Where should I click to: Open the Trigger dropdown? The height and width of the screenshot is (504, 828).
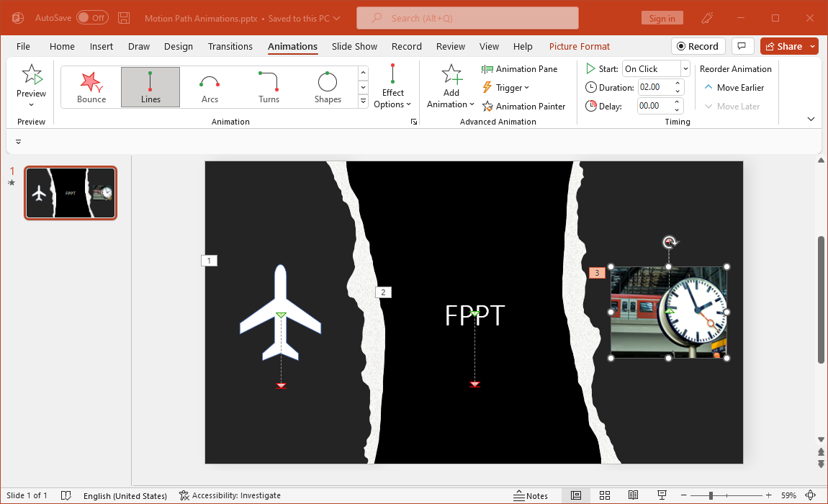(507, 88)
